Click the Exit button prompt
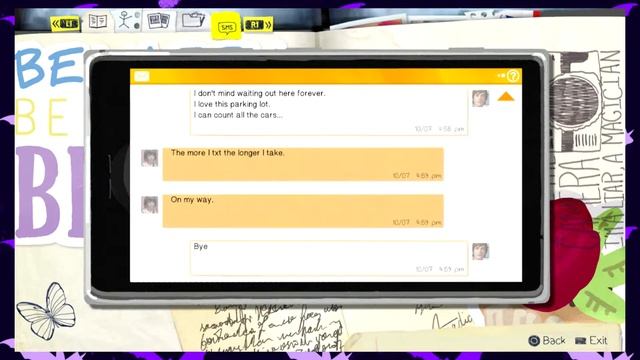This screenshot has height=360, width=640. 591,340
